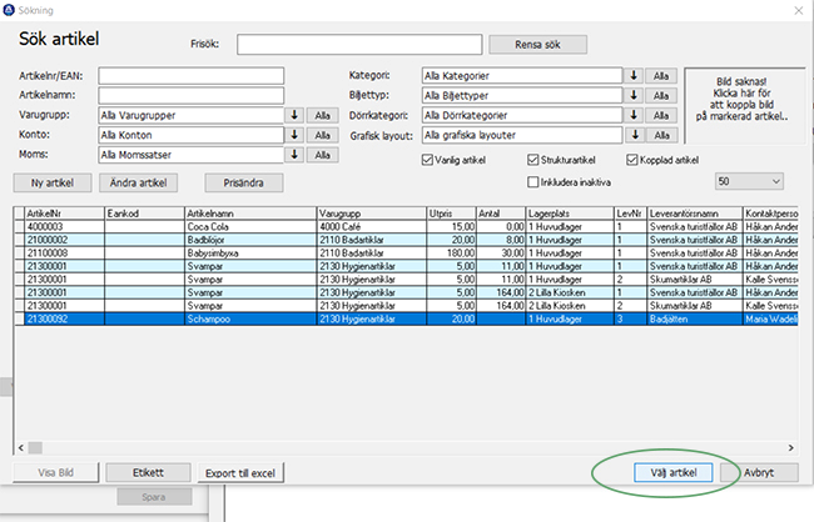This screenshot has height=522, width=814.
Task: Select the highlighted Schampoo article row
Action: (x=406, y=319)
